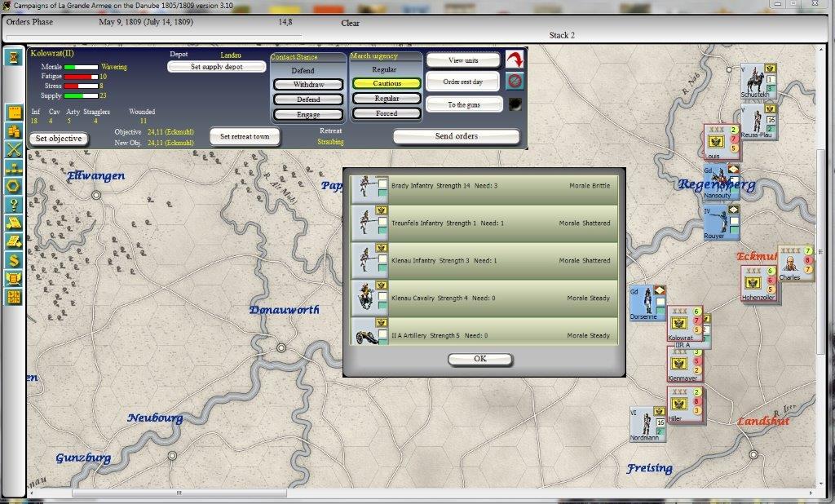Click the Stress bar in Kolowrat panel
The width and height of the screenshot is (835, 504).
pyautogui.click(x=81, y=86)
